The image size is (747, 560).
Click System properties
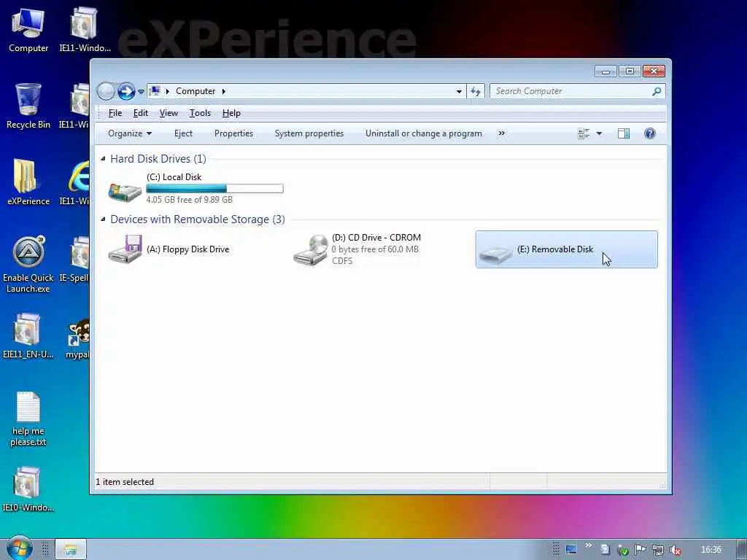pos(309,133)
